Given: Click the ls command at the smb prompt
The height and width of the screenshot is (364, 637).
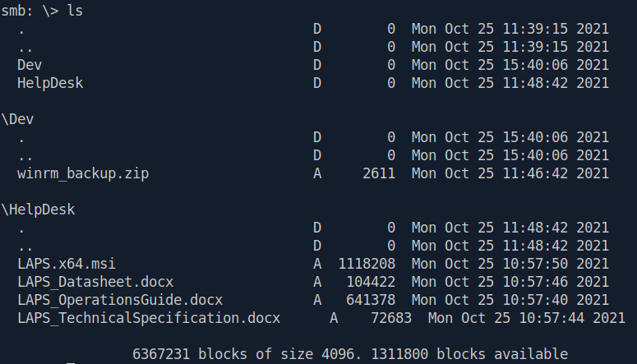Looking at the screenshot, I should point(75,11).
